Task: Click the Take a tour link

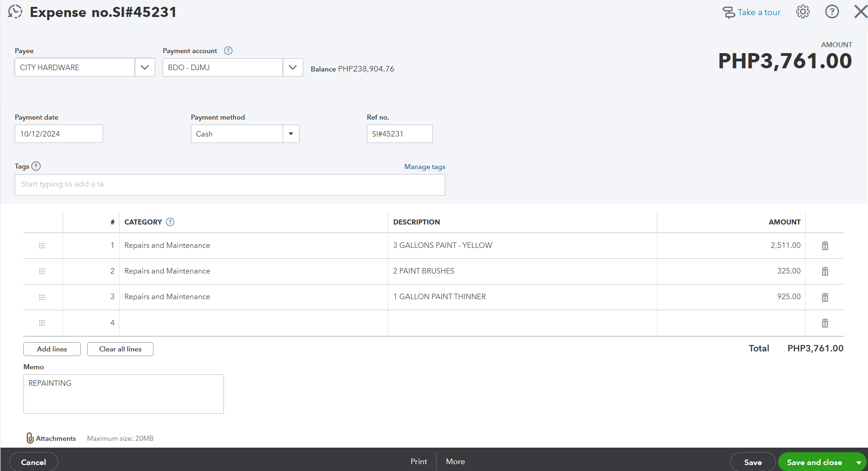Action: coord(752,12)
